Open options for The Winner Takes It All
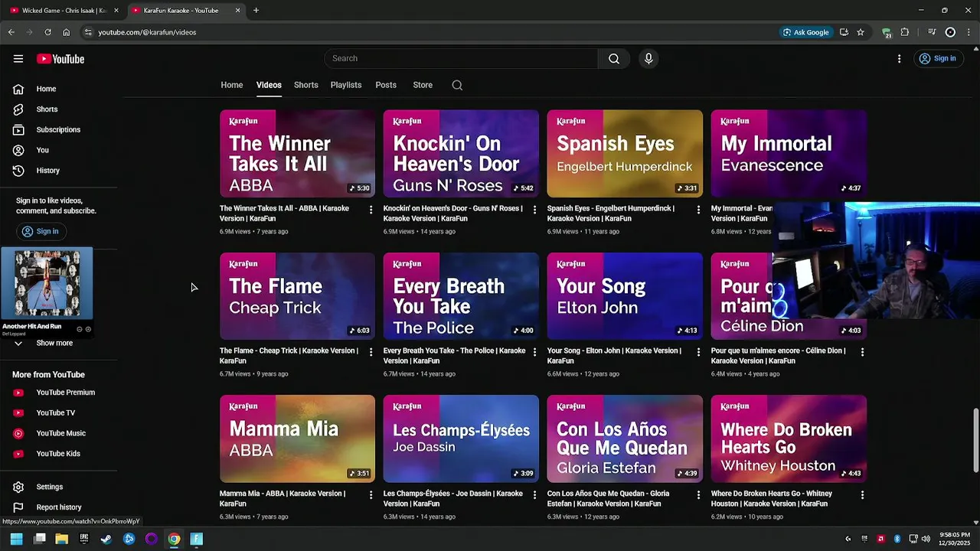Screen dimensions: 980x551 pos(371,209)
